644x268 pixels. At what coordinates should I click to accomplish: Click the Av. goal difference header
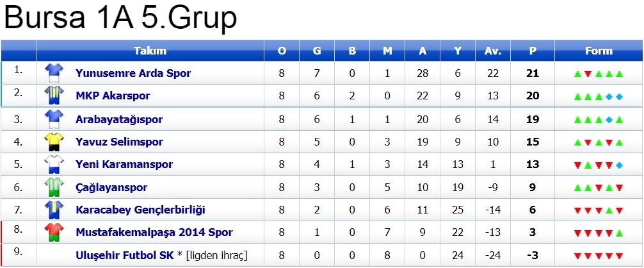click(x=492, y=51)
